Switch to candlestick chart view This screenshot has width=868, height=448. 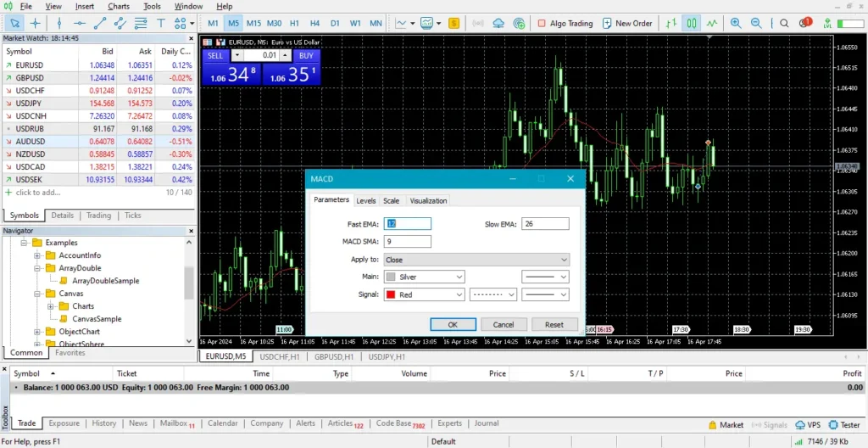tap(692, 23)
